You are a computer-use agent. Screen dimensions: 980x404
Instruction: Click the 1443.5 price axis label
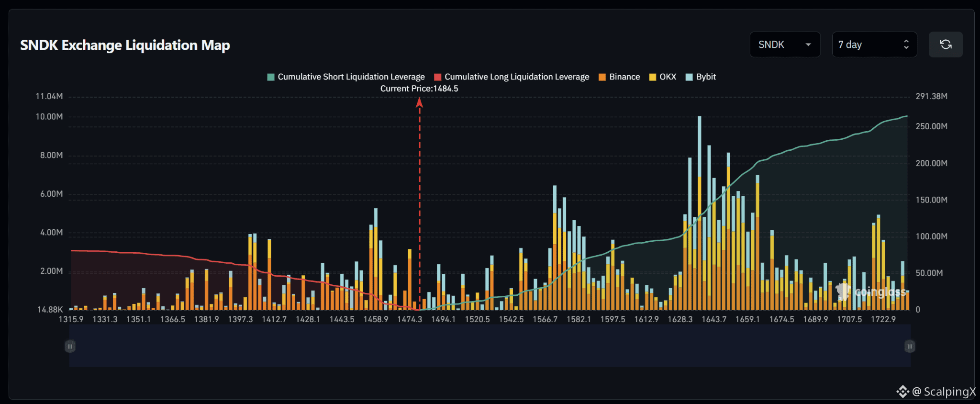pos(342,319)
